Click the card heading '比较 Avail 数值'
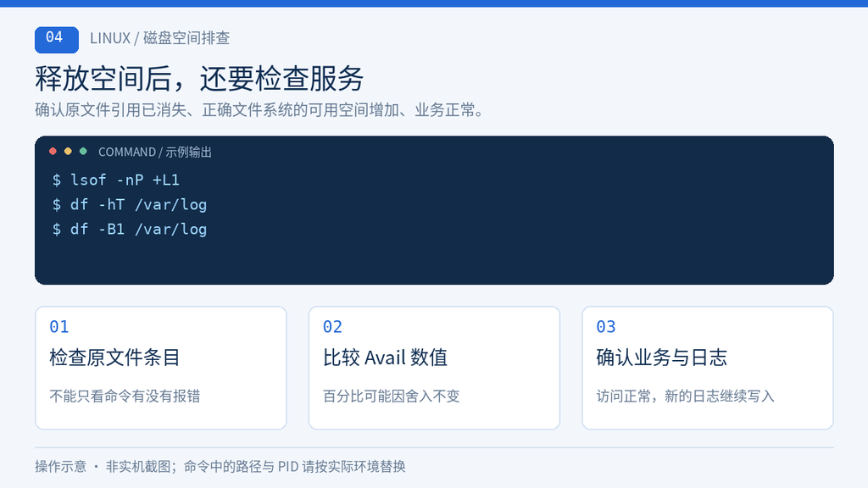Viewport: 868px width, 488px height. tap(386, 358)
